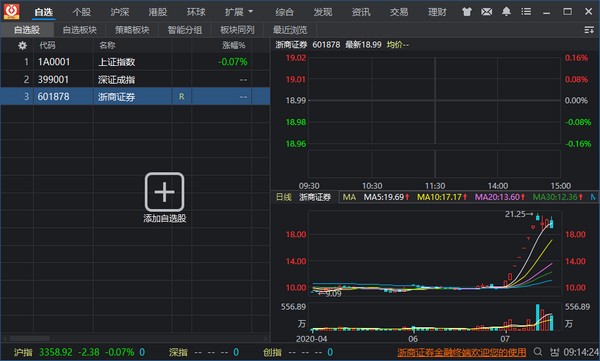Open the list menu icon in title bar

coord(526,12)
